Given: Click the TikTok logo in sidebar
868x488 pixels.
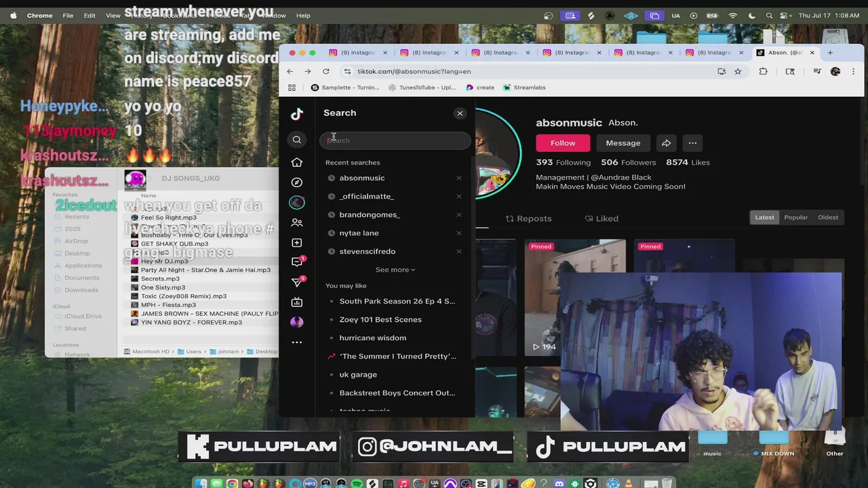Looking at the screenshot, I should point(297,114).
